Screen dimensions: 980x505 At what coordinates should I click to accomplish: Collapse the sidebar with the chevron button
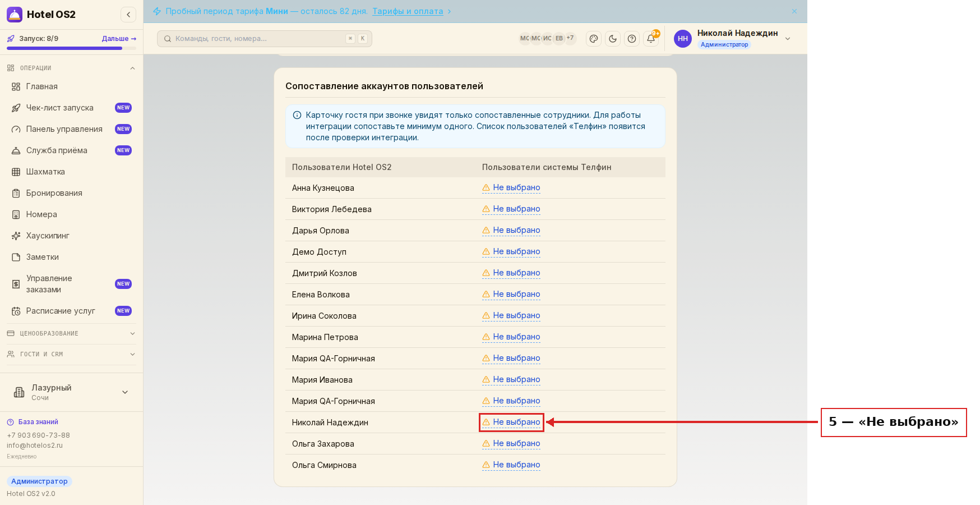(x=128, y=15)
